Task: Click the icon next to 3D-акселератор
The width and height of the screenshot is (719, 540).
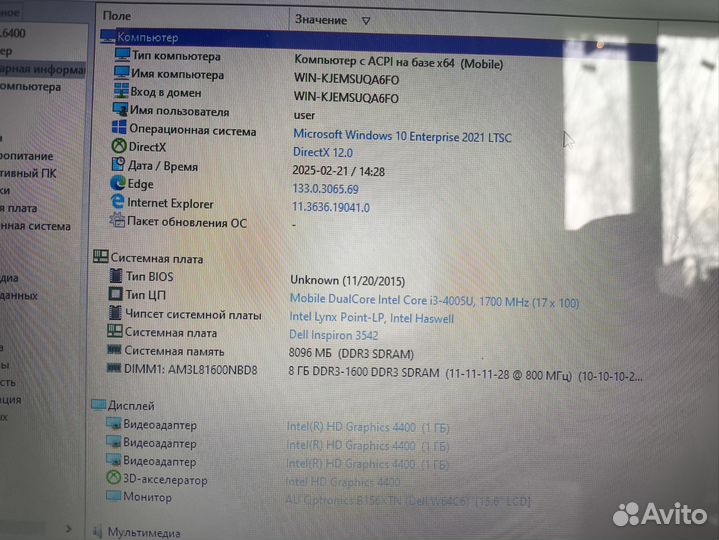Action: point(112,480)
